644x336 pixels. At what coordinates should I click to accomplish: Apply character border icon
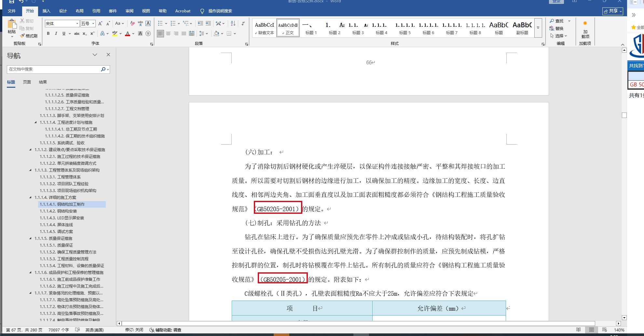pyautogui.click(x=148, y=23)
